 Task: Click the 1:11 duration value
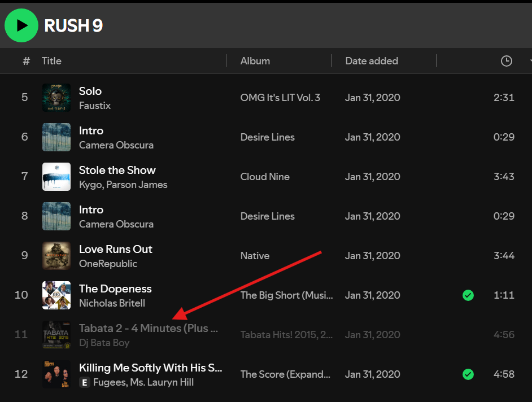504,295
